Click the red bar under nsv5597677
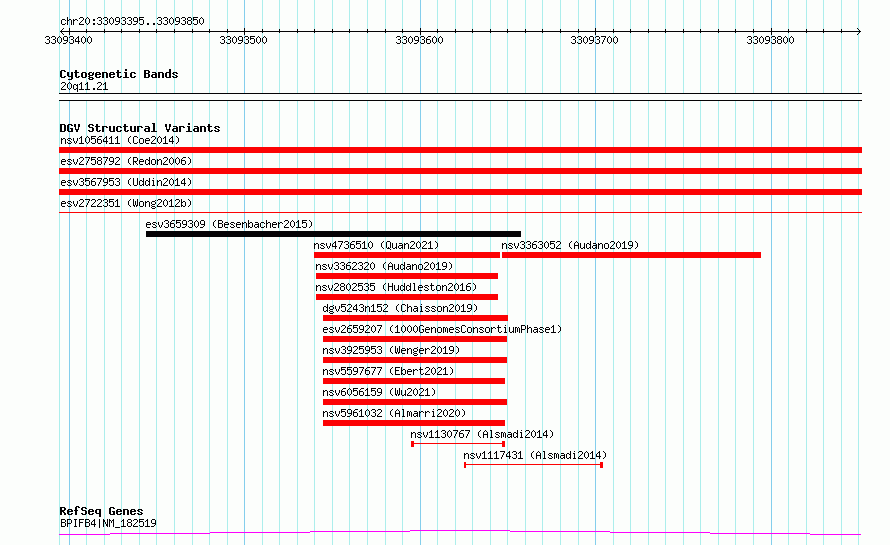 414,381
